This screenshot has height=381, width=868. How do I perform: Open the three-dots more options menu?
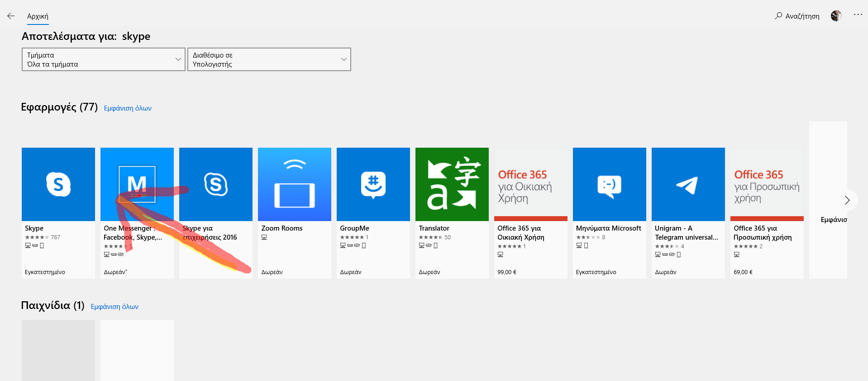[x=858, y=15]
